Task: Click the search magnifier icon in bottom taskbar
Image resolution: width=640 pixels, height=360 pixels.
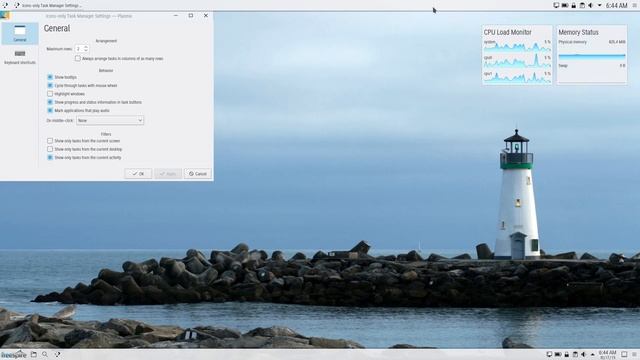Action: 45,355
